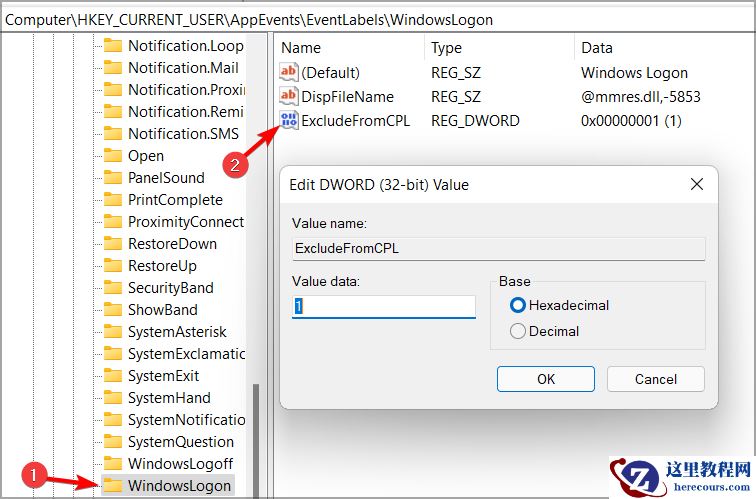Viewport: 756px width, 499px height.
Task: Click the (Default) string value icon
Action: [x=288, y=72]
